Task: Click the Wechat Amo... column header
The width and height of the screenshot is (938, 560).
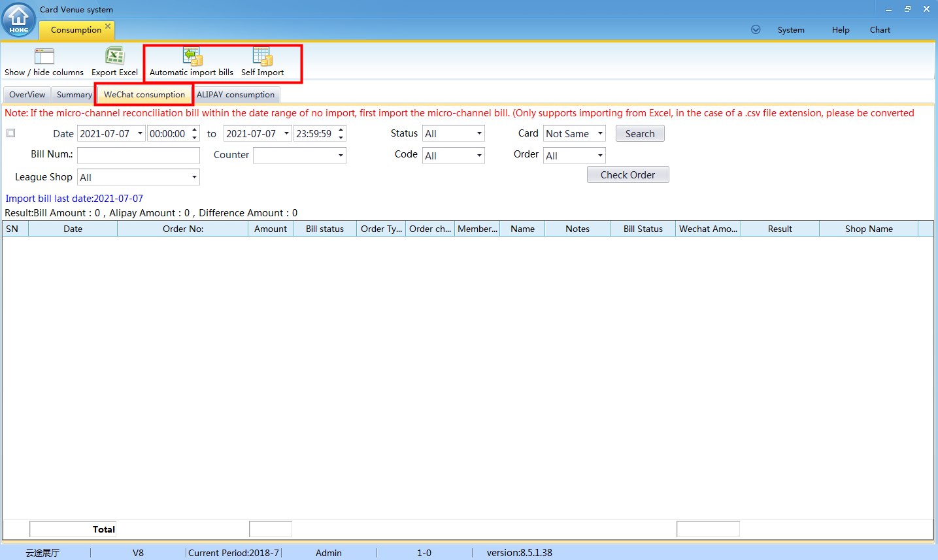Action: (709, 229)
